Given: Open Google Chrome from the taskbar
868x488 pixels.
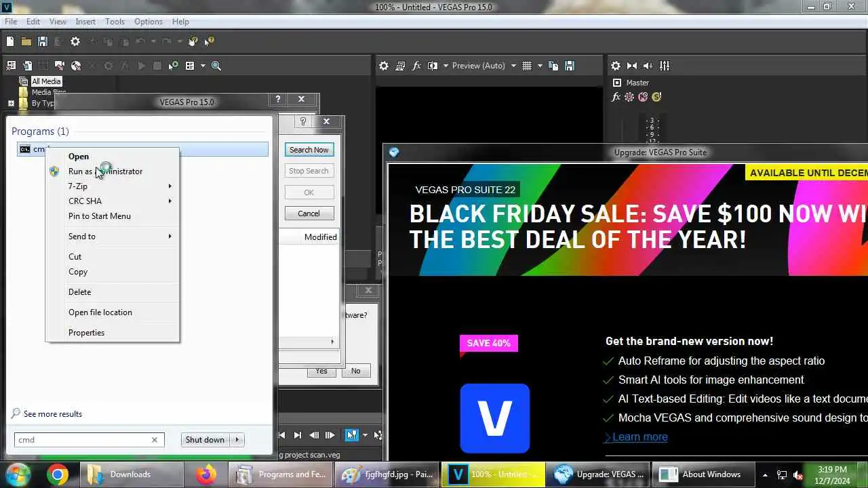Looking at the screenshot, I should click(x=58, y=474).
